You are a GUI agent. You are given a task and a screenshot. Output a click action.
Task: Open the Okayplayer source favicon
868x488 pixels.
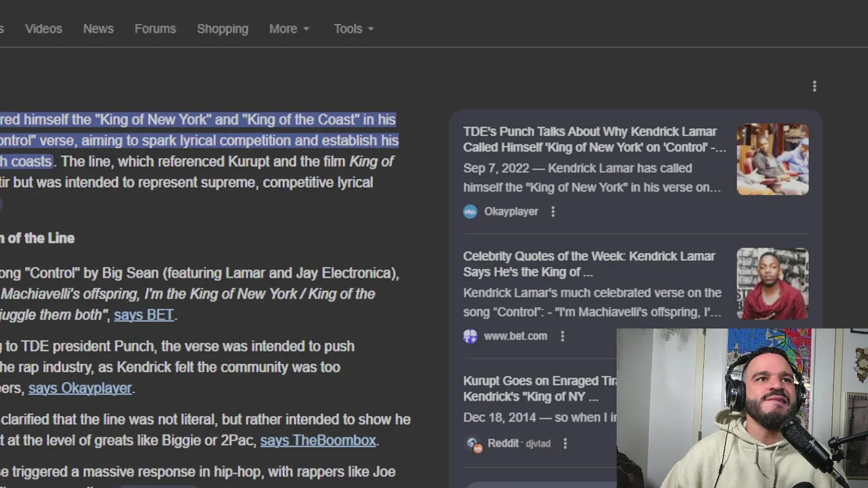pos(470,211)
